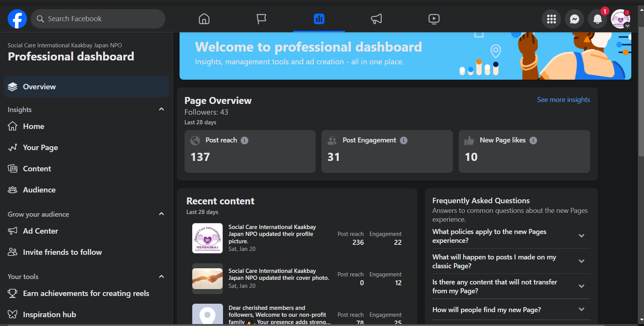The height and width of the screenshot is (326, 644).
Task: Collapse the Grow your audience section
Action: (161, 214)
